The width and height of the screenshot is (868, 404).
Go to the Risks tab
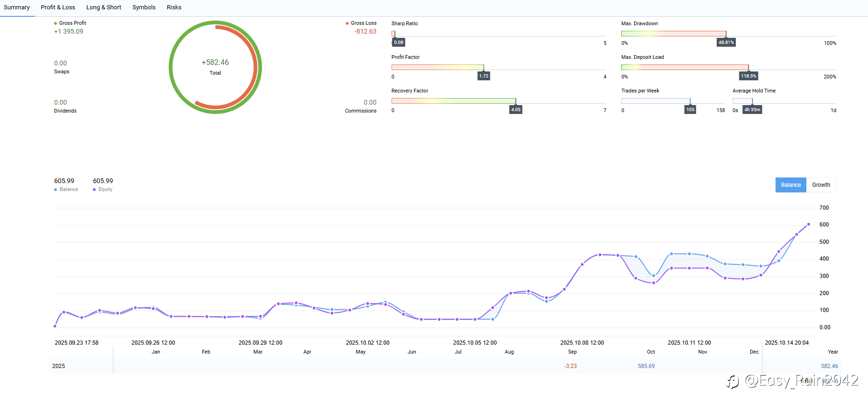pos(174,7)
